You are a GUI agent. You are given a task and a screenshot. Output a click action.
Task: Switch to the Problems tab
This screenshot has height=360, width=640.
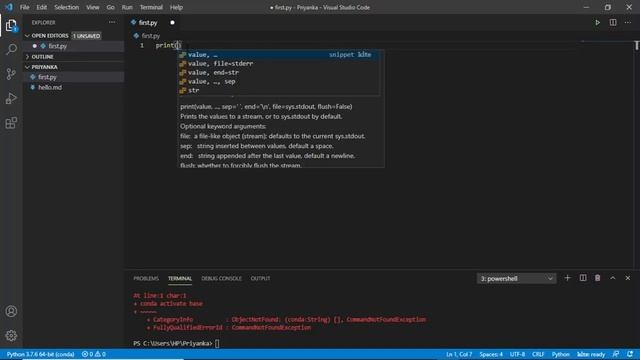pyautogui.click(x=146, y=278)
